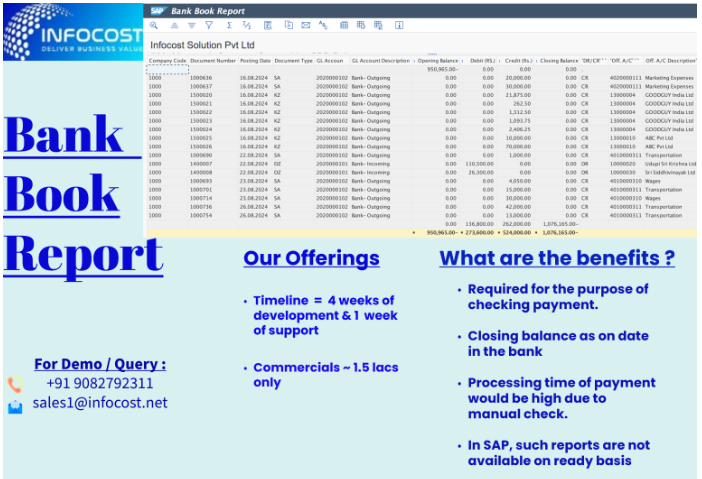The width and height of the screenshot is (702, 479).
Task: Click 'Closing balance as on date' bullet
Action: [558, 343]
